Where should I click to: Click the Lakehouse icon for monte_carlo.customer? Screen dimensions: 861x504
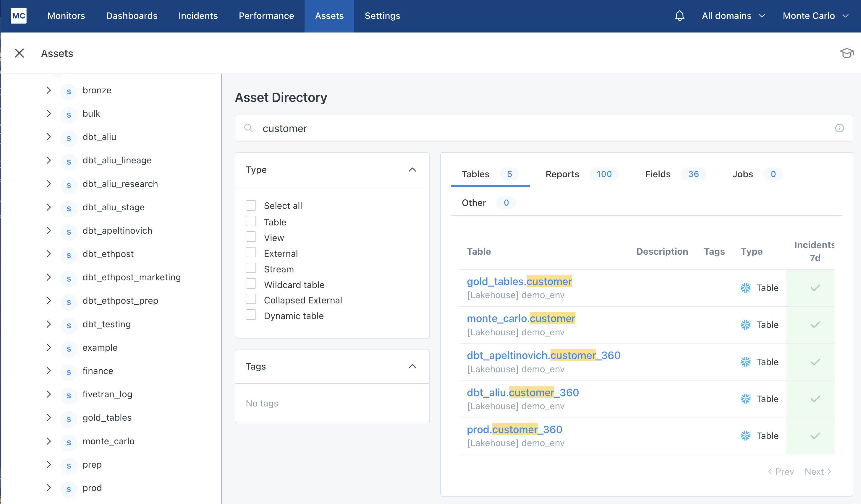click(746, 325)
